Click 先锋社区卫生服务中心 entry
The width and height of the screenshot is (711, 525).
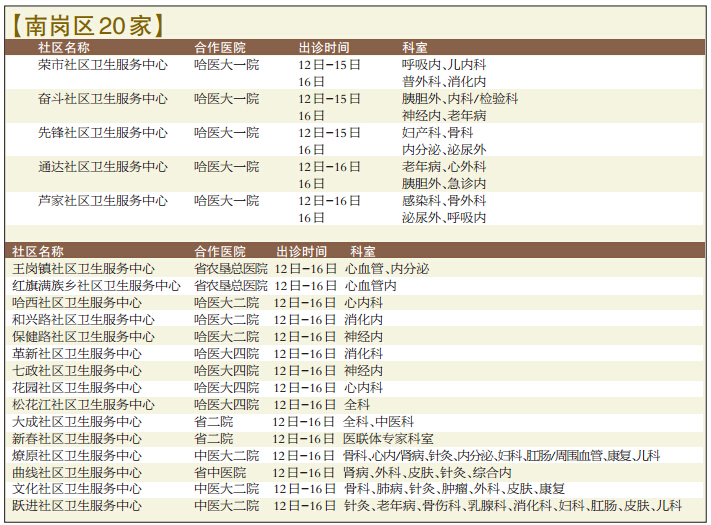point(103,133)
